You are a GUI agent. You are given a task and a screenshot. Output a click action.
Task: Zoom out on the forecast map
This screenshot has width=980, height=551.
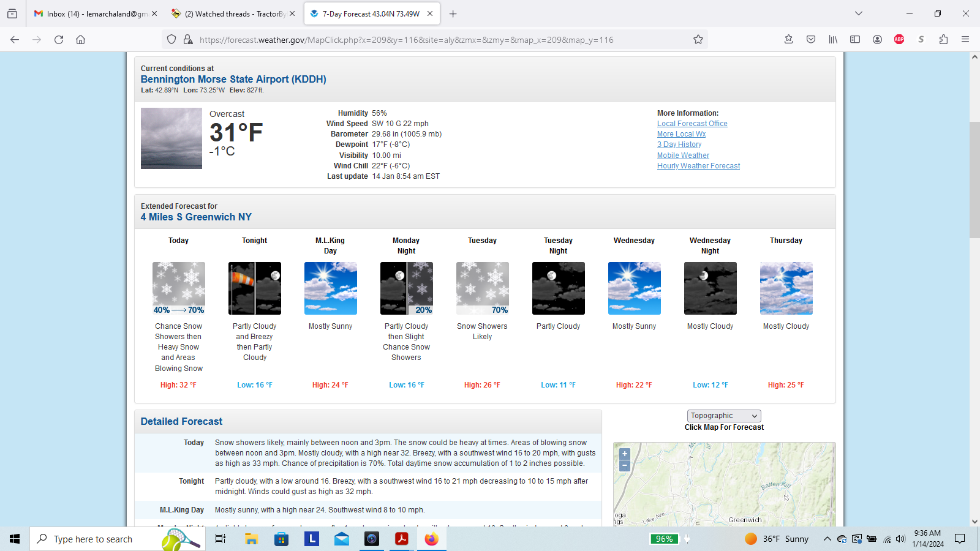[625, 466]
